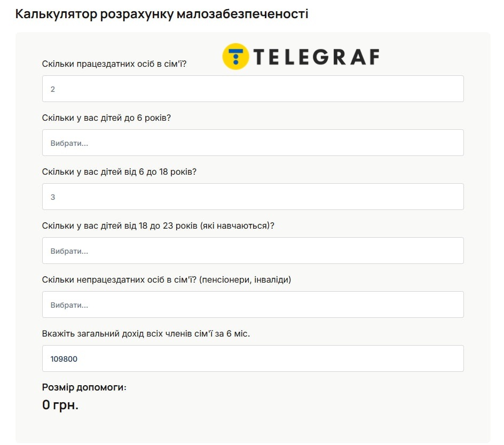Focus the six-month total income input field

(x=253, y=358)
